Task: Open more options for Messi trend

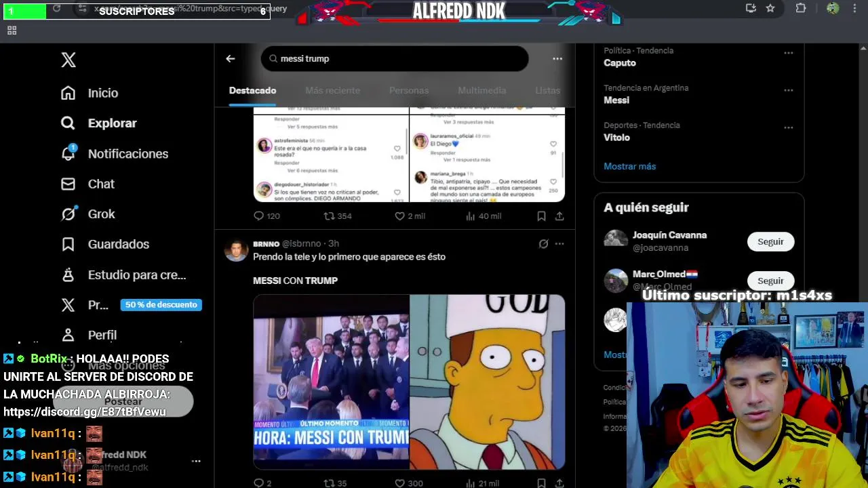Action: [788, 90]
